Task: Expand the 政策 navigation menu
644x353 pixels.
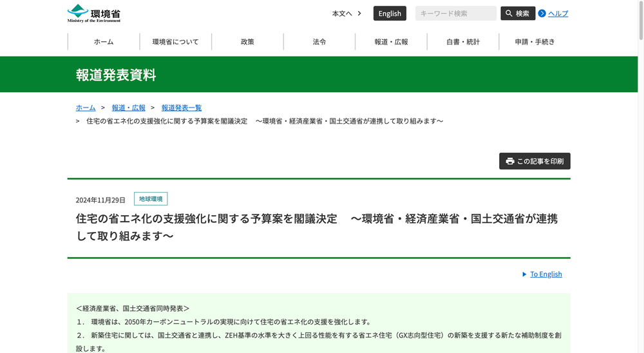Action: [x=247, y=42]
